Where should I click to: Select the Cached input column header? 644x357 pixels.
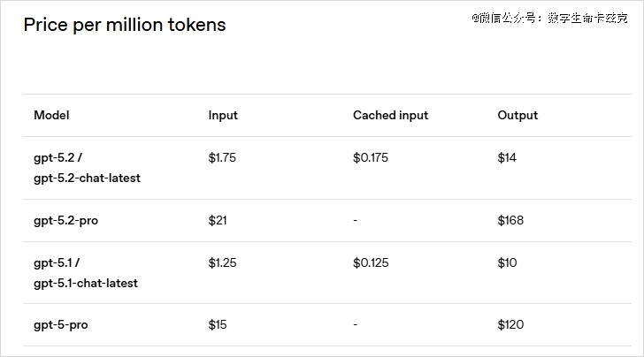(x=390, y=115)
